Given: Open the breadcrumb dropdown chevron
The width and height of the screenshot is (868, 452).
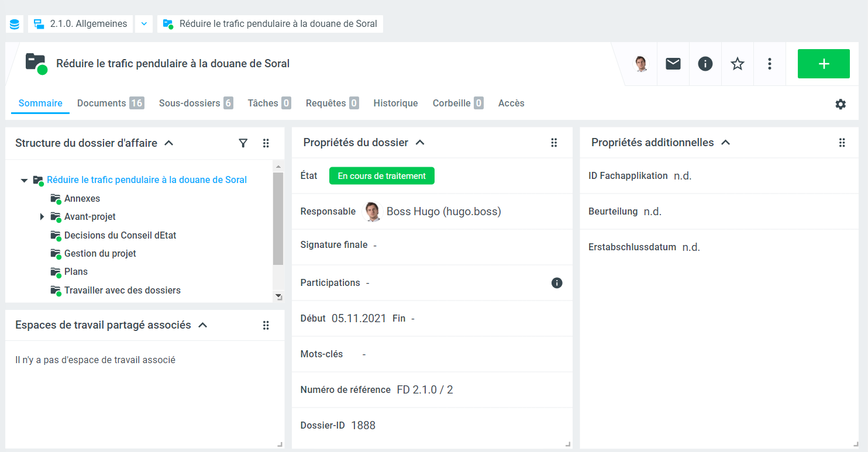Looking at the screenshot, I should [144, 24].
